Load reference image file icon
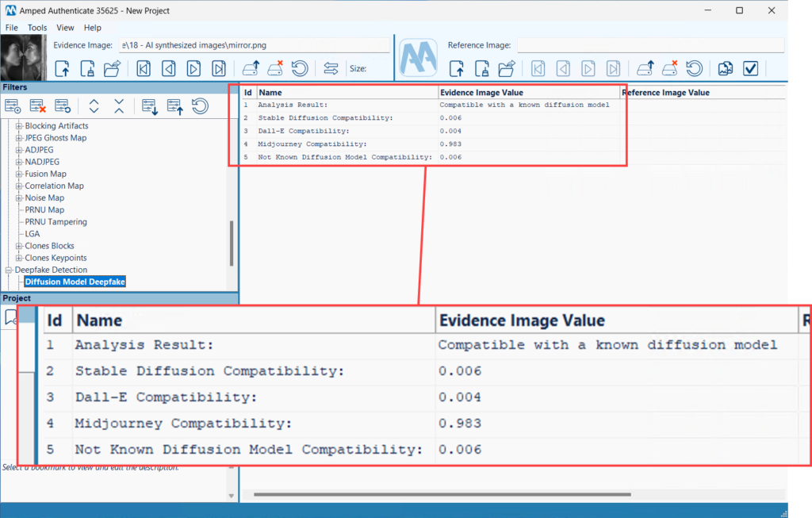 pos(457,68)
